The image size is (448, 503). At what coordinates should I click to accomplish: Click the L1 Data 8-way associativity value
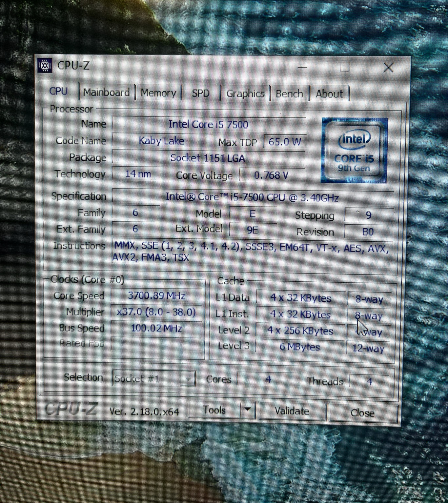point(369,299)
